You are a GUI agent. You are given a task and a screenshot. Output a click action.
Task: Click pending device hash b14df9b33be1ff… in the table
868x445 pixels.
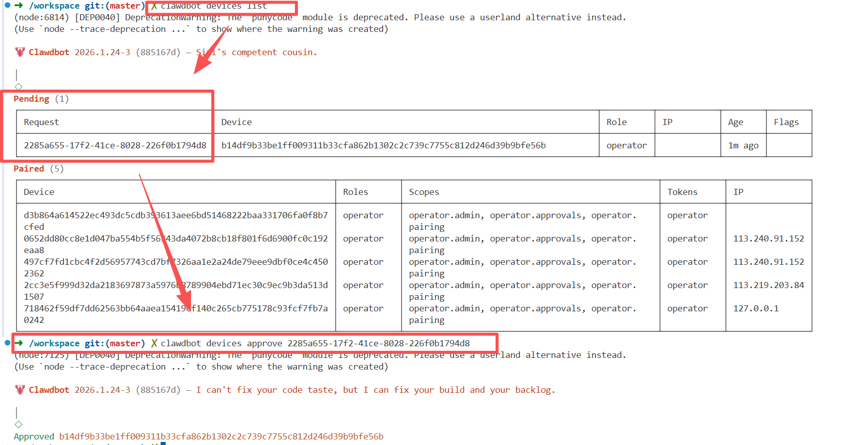[384, 145]
